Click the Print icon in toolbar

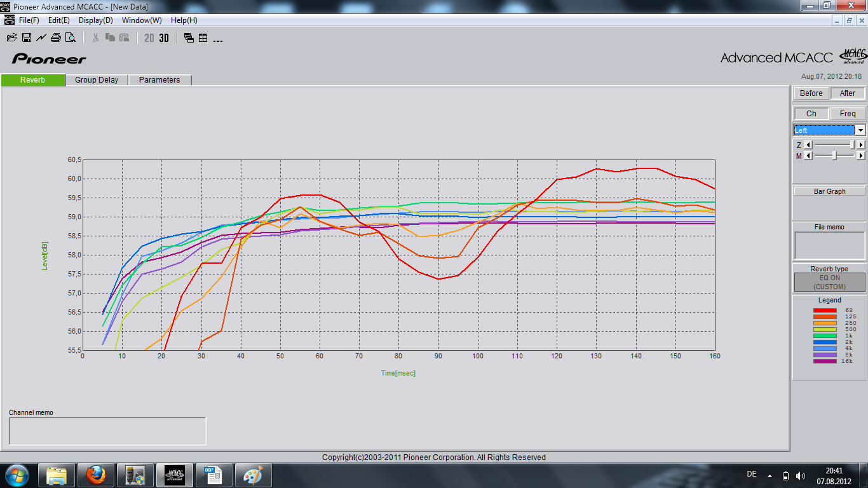56,37
